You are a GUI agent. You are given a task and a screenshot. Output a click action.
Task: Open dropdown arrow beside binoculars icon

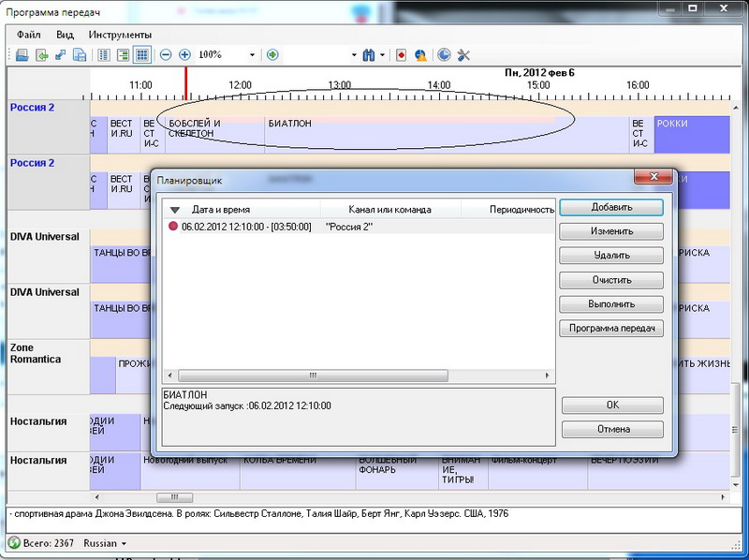(383, 55)
